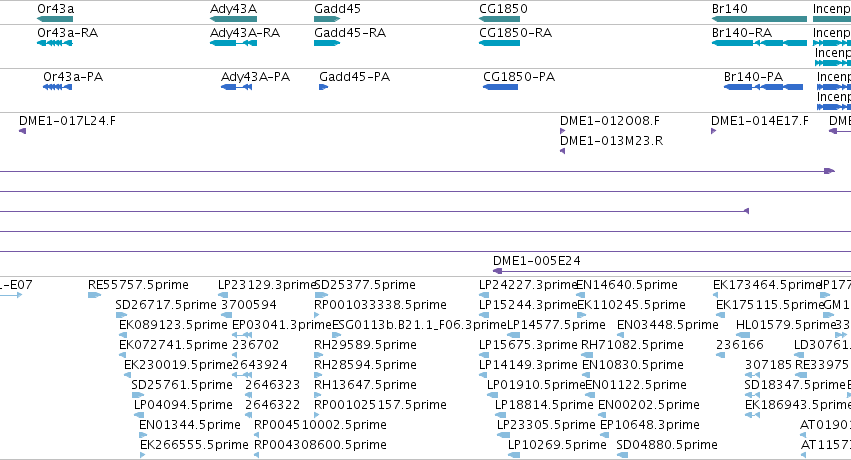The height and width of the screenshot is (460, 851).
Task: Select the EP10648.3prime EST label
Action: tap(650, 425)
